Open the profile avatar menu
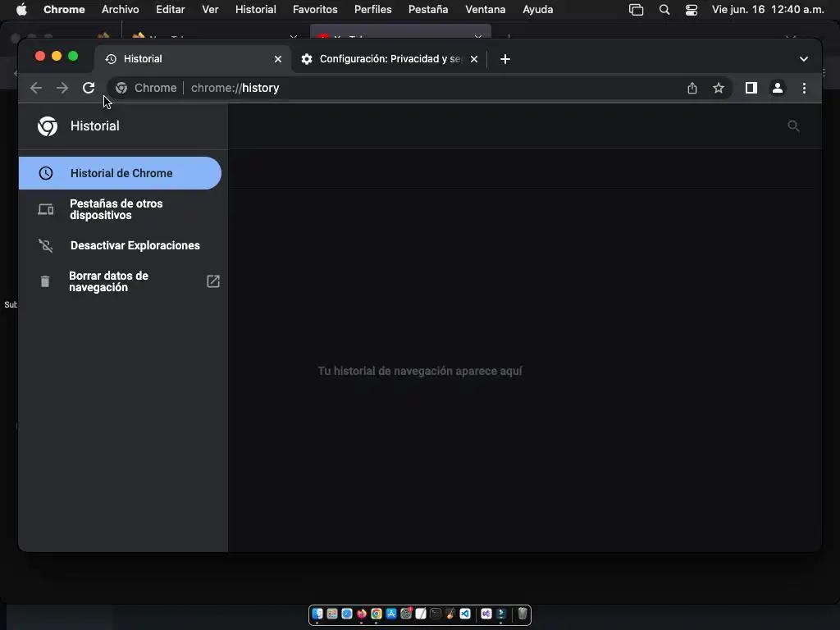 point(778,88)
